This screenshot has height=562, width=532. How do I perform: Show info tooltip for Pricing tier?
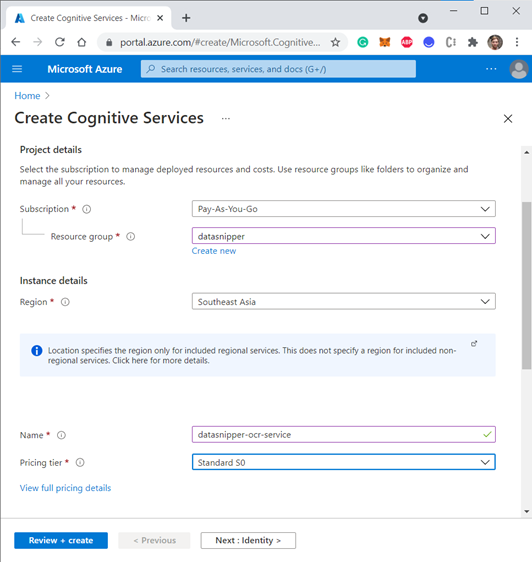(80, 463)
